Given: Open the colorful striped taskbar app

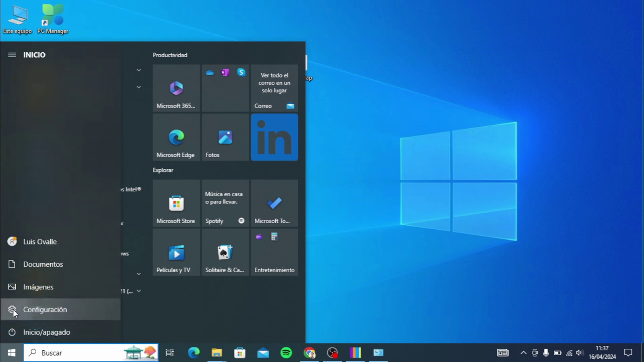Looking at the screenshot, I should pos(355,353).
